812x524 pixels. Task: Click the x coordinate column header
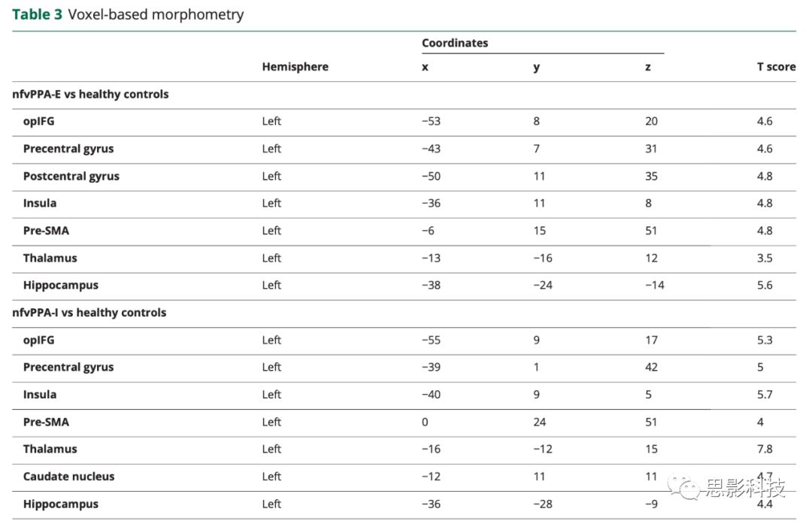click(x=425, y=67)
